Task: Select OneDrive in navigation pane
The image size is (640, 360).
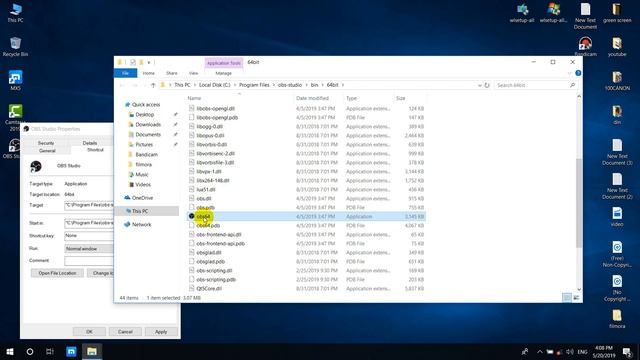Action: (x=142, y=198)
